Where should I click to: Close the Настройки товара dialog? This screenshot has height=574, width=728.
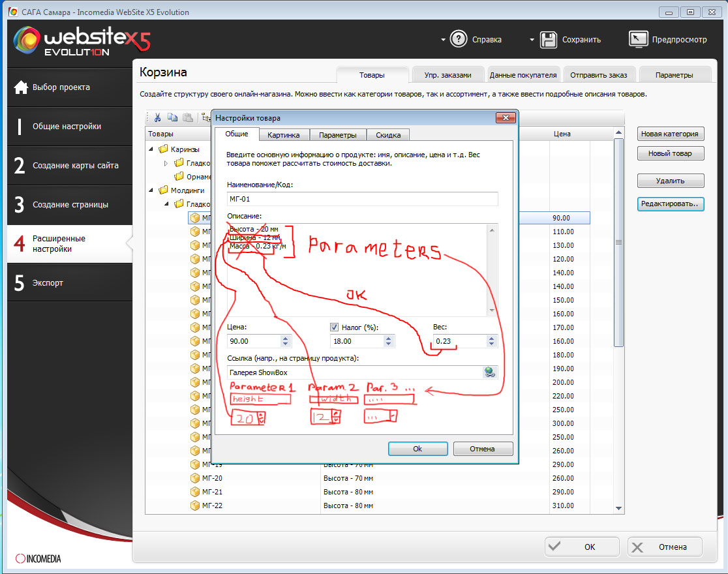point(506,117)
